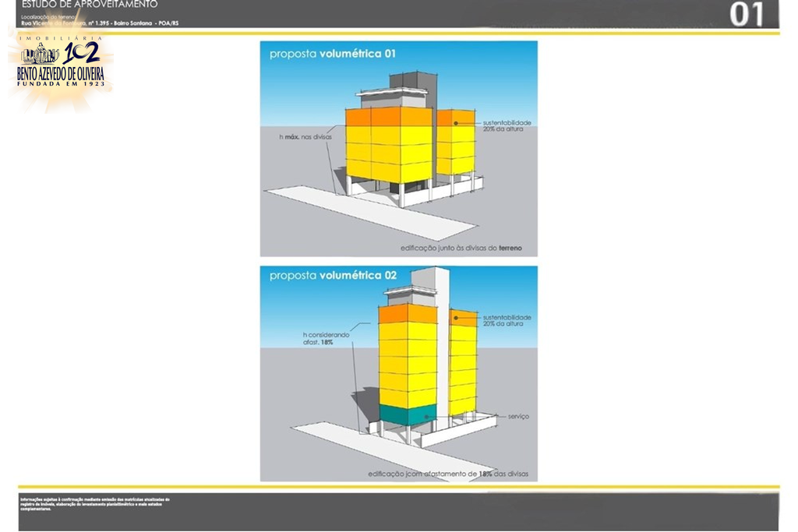Select the Estudo de Aproveitamento header title
Screen dimensions: 798x532
pyautogui.click(x=90, y=5)
